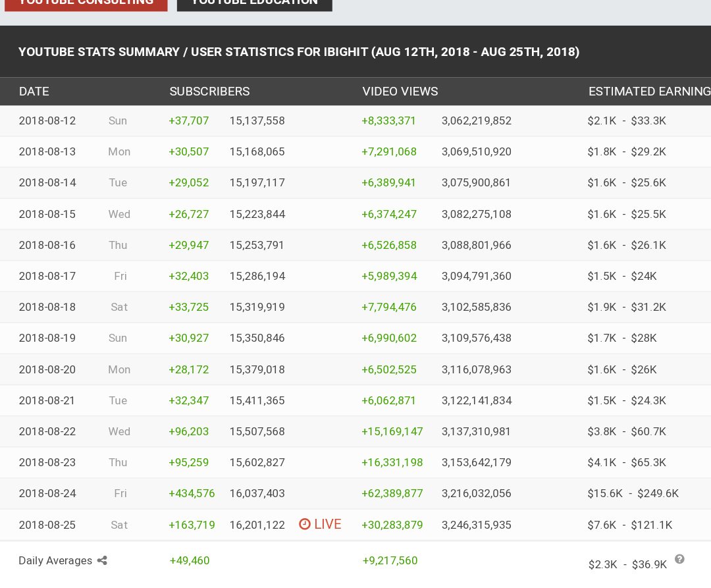Viewport: 711px width, 588px height.
Task: Select the date 2018-08-16
Action: 47,245
